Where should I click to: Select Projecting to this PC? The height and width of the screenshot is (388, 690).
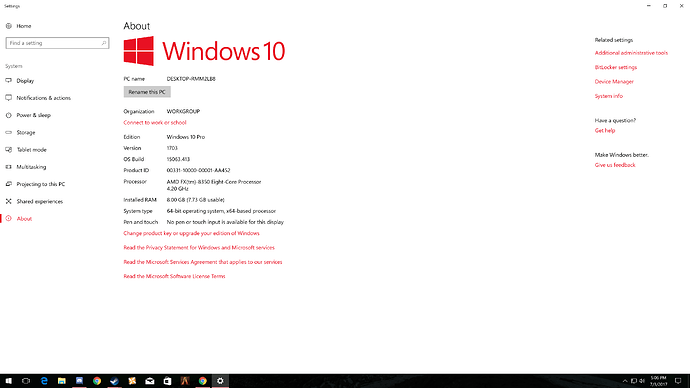40,184
